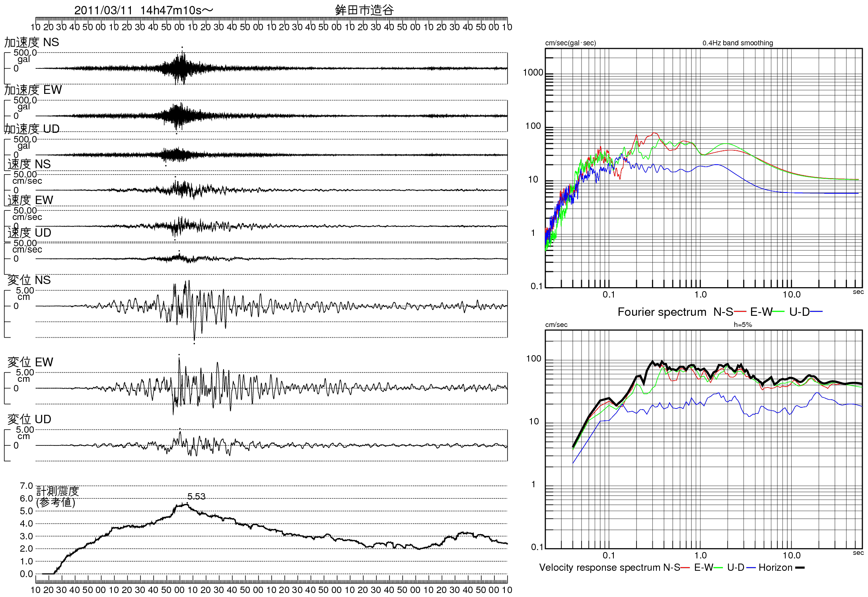
Task: Click the black Horizon legend line
Action: coord(800,568)
